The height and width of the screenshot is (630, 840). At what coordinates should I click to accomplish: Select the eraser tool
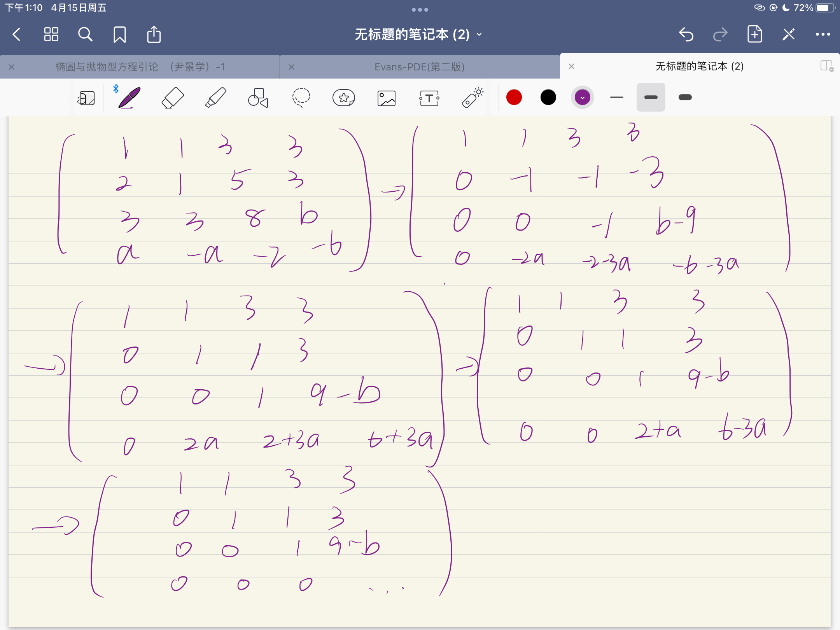click(x=172, y=98)
